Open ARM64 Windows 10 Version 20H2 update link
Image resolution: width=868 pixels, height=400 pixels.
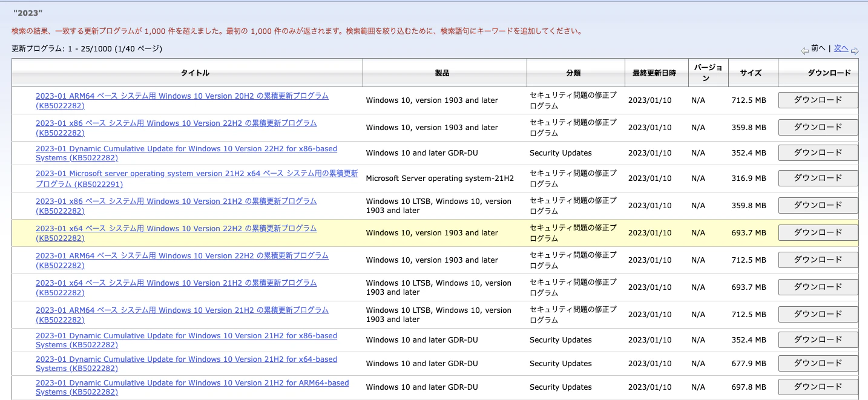click(182, 100)
